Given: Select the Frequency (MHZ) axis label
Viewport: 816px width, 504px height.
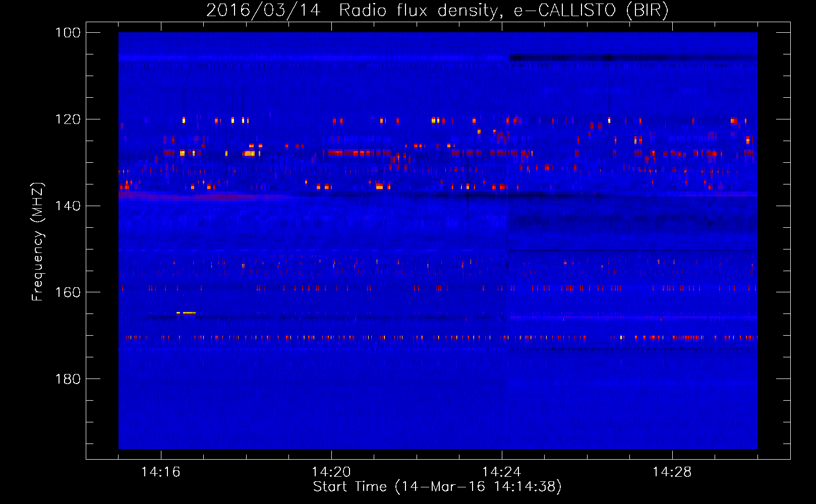Looking at the screenshot, I should point(38,242).
